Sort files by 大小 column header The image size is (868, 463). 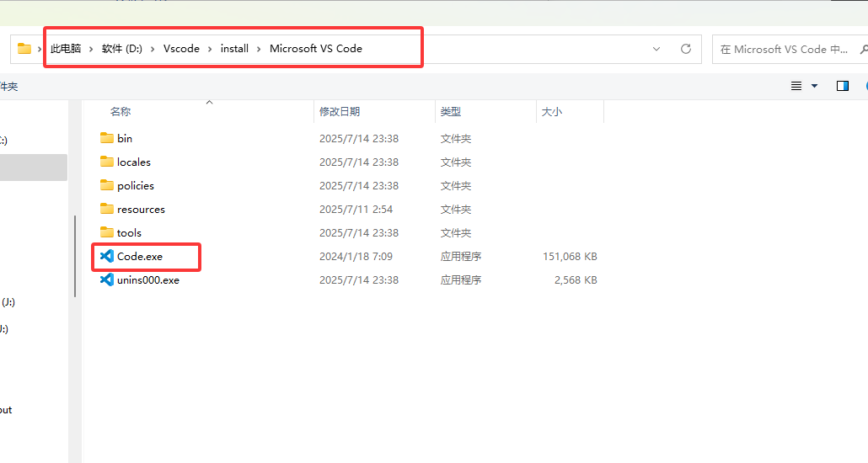pyautogui.click(x=551, y=112)
